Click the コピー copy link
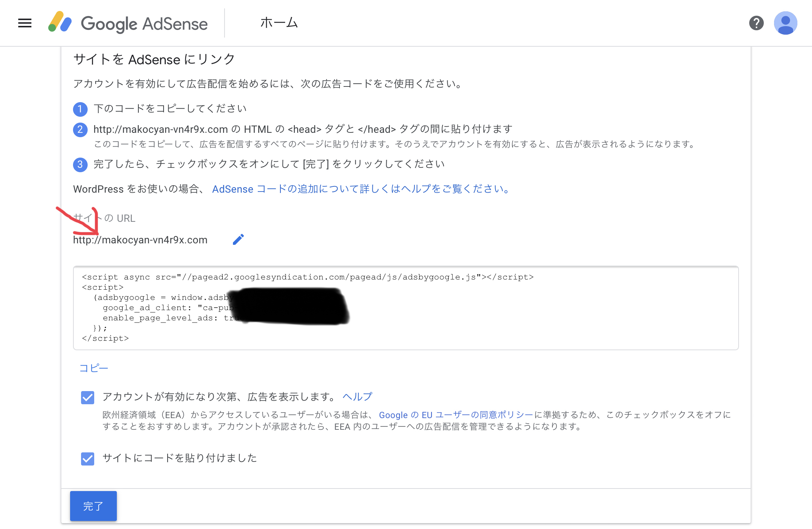This screenshot has width=812, height=529. point(94,368)
